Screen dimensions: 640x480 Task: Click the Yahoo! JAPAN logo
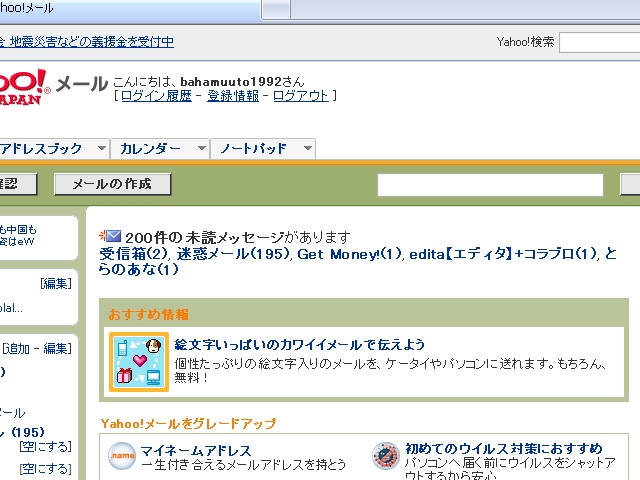(23, 87)
